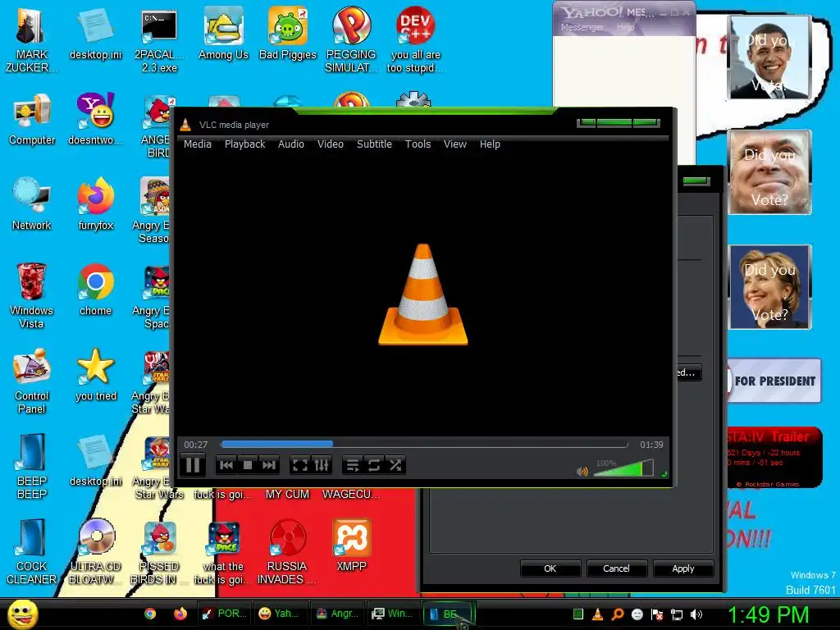Screen dimensions: 840x630
Task: Click the VLC cone tray icon
Action: 598,614
